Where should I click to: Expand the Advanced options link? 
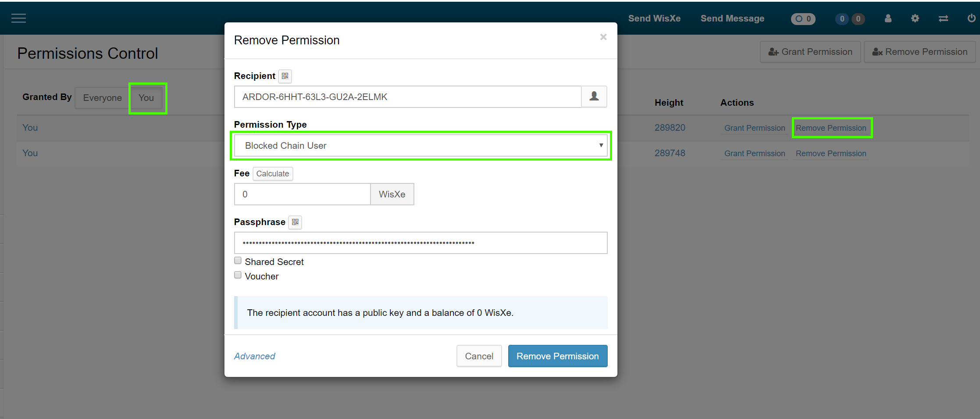coord(254,356)
